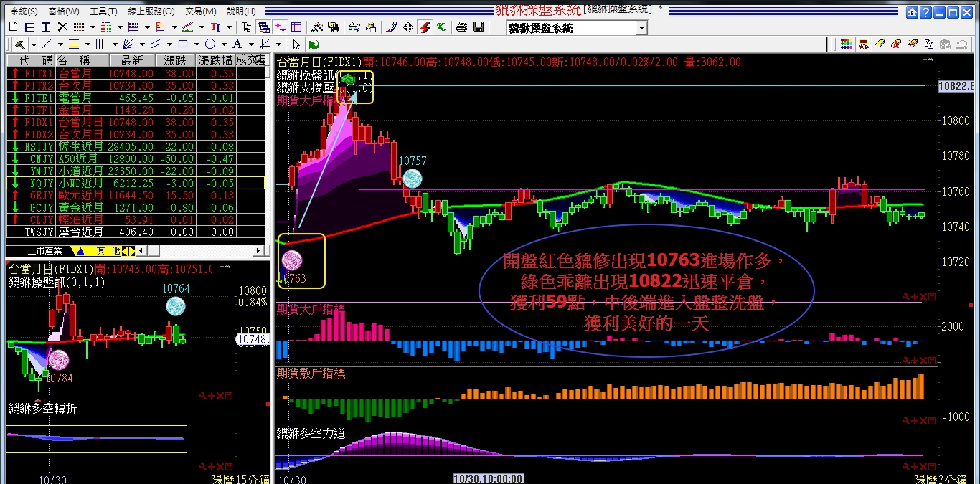Open the 工具(T) menu
Screen dimensions: 980x484
pos(104,11)
